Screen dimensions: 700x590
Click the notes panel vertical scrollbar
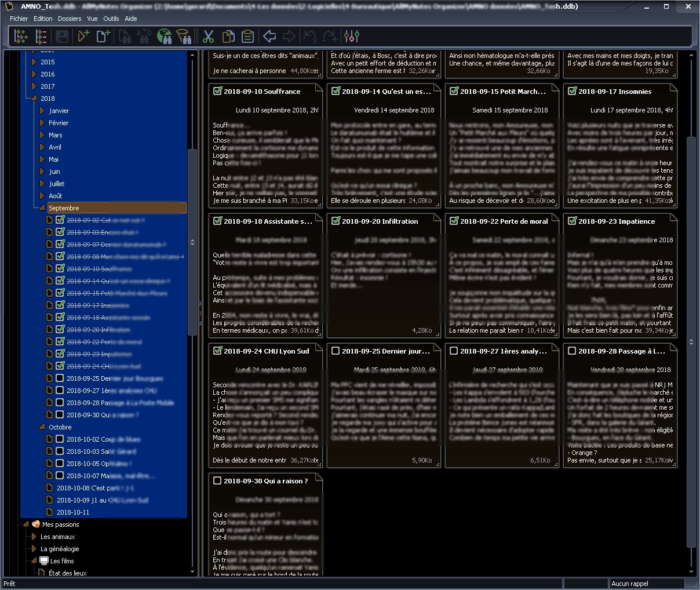coord(690,342)
